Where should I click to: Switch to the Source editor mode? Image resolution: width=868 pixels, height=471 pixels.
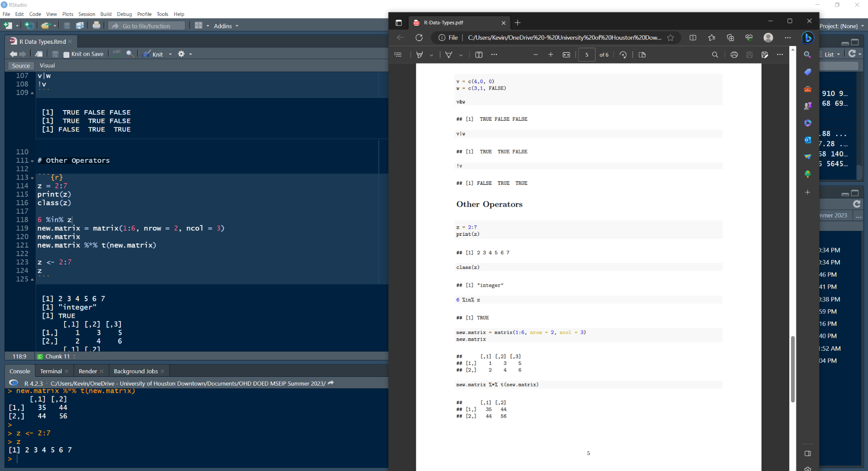pyautogui.click(x=21, y=65)
